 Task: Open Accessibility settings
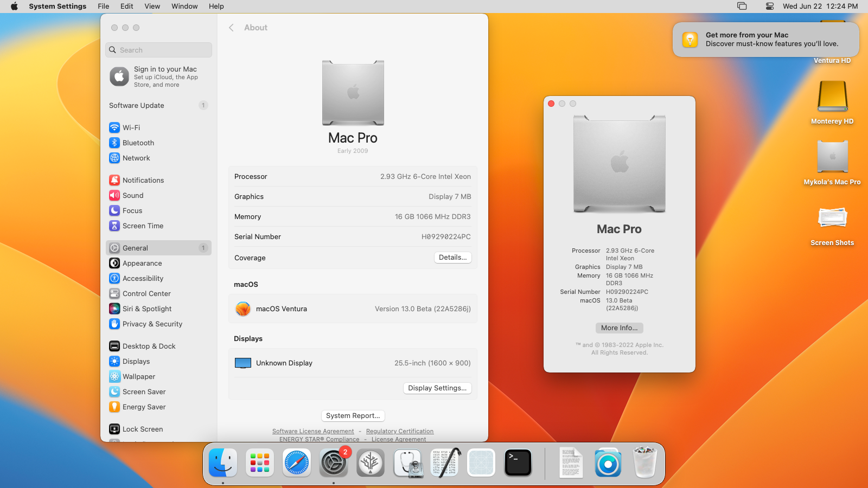[x=158, y=278]
